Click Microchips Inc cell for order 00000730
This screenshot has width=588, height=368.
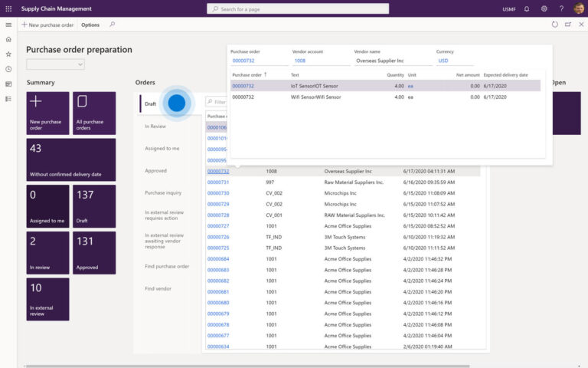(x=340, y=193)
